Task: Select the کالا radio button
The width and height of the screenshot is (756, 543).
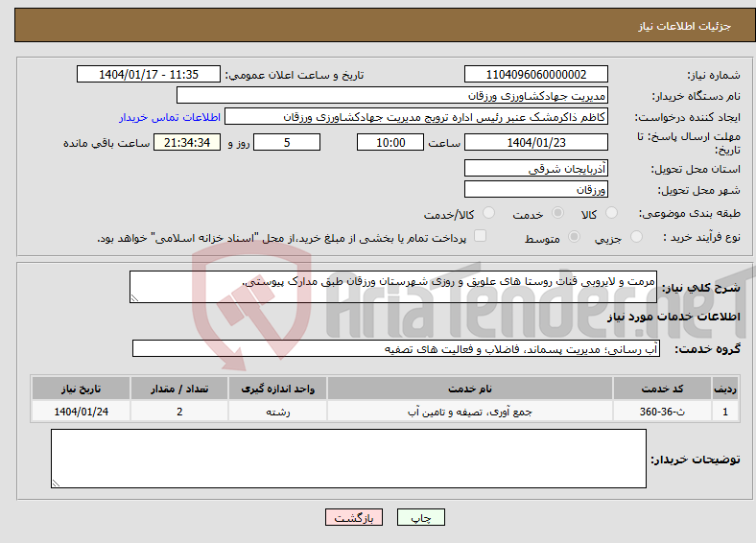Action: tap(611, 213)
